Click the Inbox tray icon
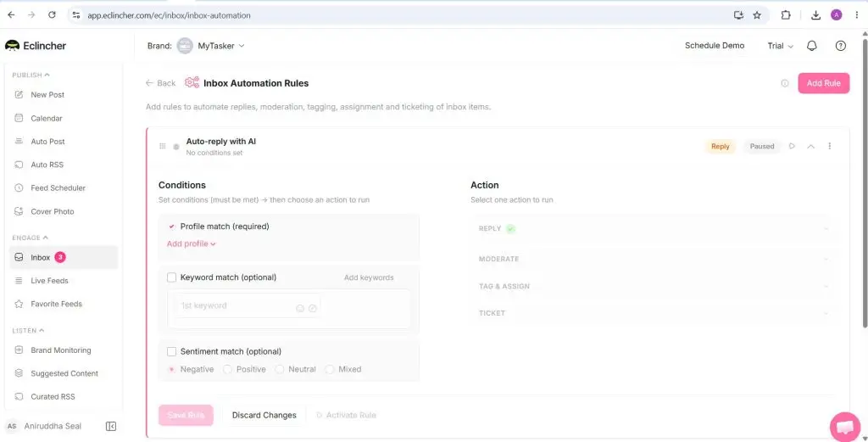Screen dimensions: 868x442 click(x=19, y=257)
